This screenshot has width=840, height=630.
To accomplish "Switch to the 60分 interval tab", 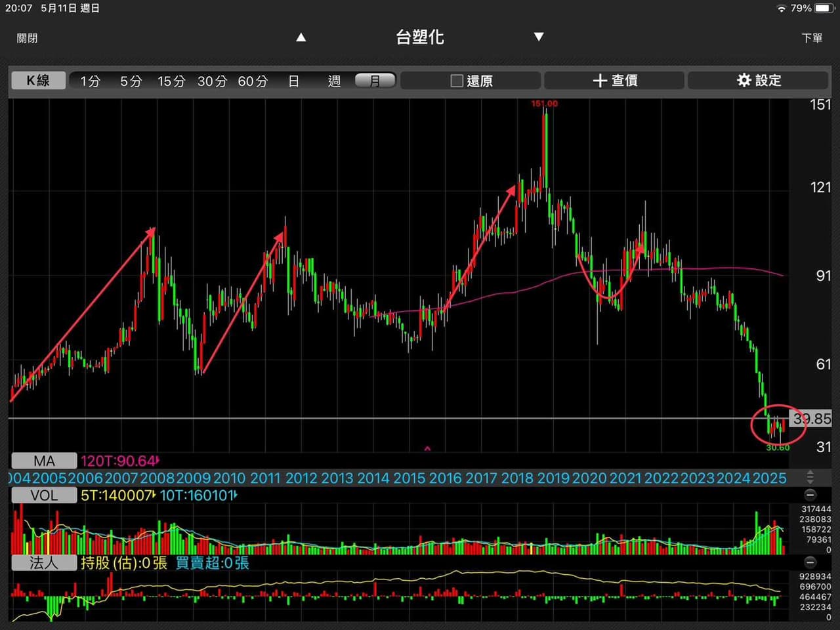I will (253, 81).
